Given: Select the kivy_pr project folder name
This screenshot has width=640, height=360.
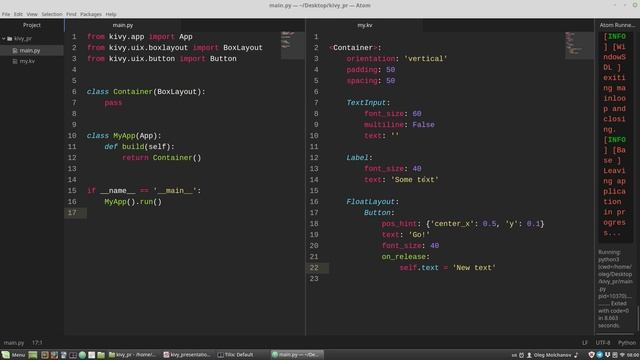Looking at the screenshot, I should (x=23, y=38).
